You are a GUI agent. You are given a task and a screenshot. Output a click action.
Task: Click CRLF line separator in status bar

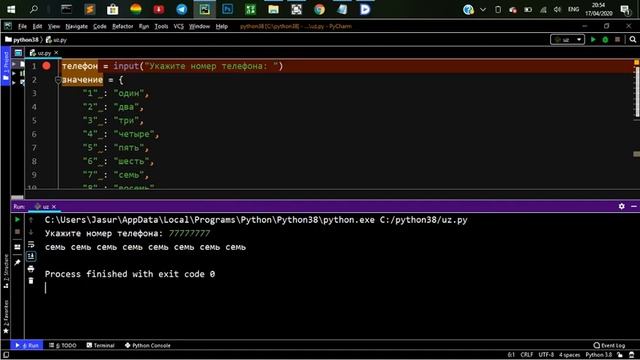click(527, 355)
